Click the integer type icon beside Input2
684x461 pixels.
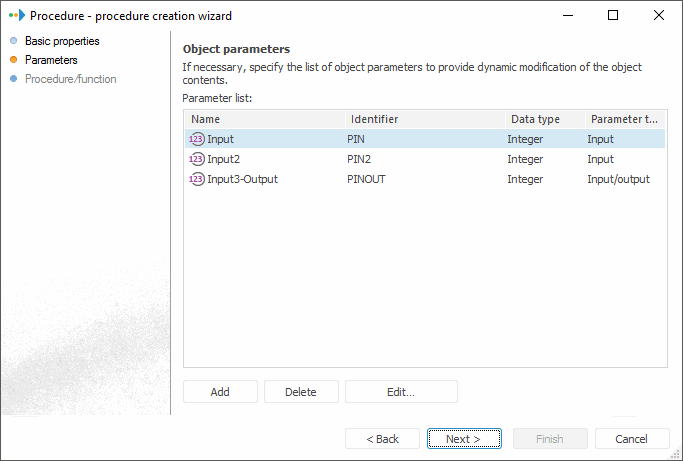(197, 159)
